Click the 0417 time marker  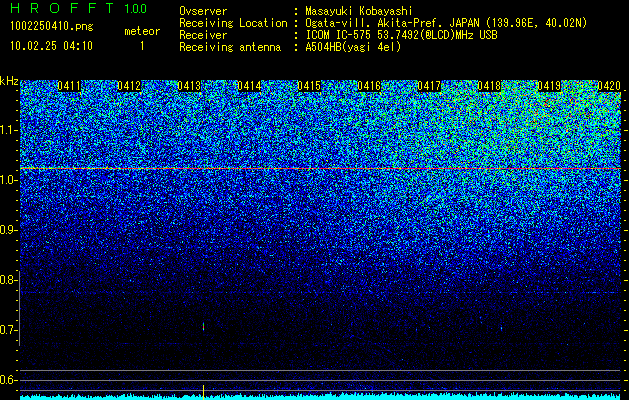(429, 86)
